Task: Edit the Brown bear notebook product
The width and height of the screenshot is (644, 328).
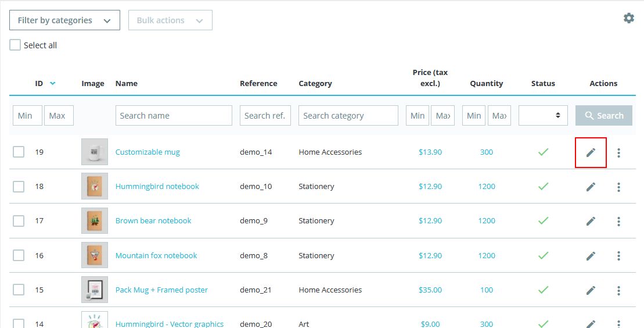Action: click(591, 221)
